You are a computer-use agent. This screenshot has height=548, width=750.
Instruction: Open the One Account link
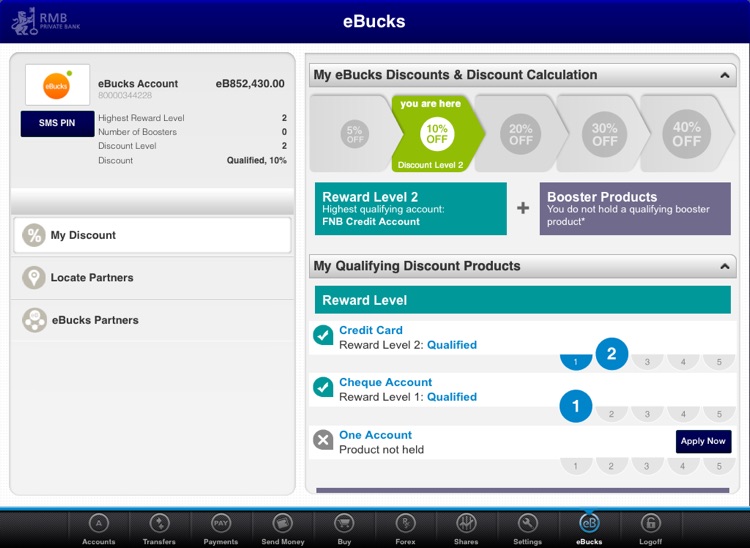tap(375, 435)
